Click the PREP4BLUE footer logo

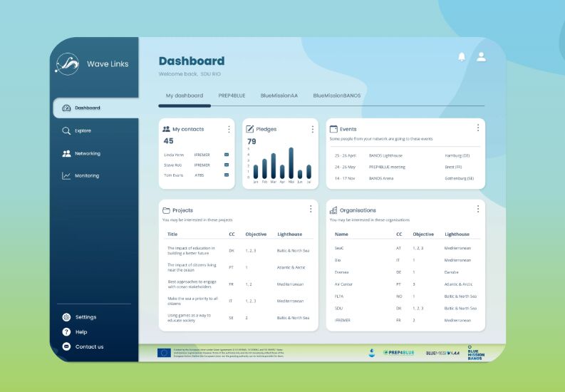[x=399, y=352]
